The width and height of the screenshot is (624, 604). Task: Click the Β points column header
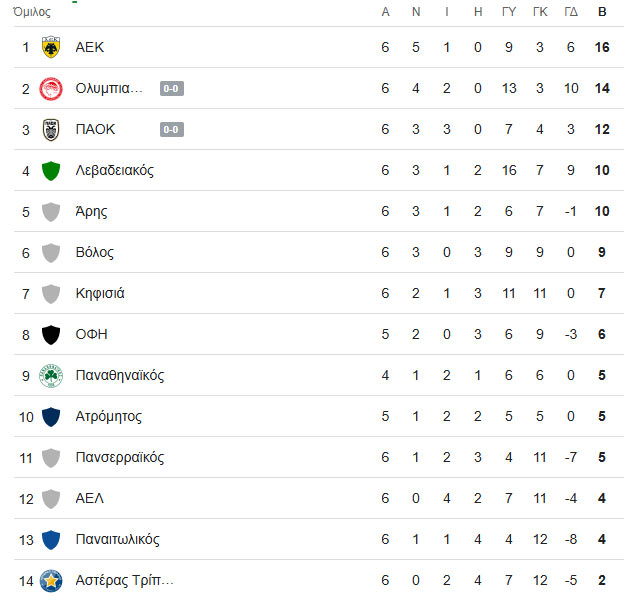602,12
